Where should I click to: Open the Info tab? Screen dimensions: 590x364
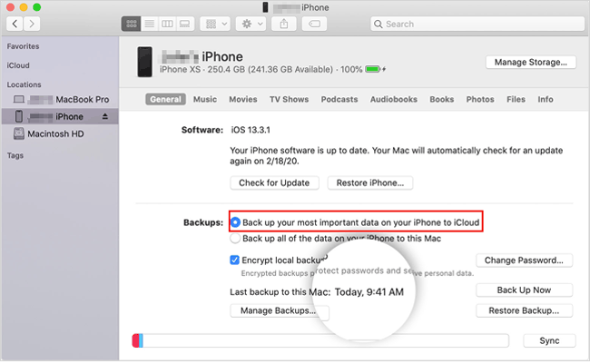point(546,99)
